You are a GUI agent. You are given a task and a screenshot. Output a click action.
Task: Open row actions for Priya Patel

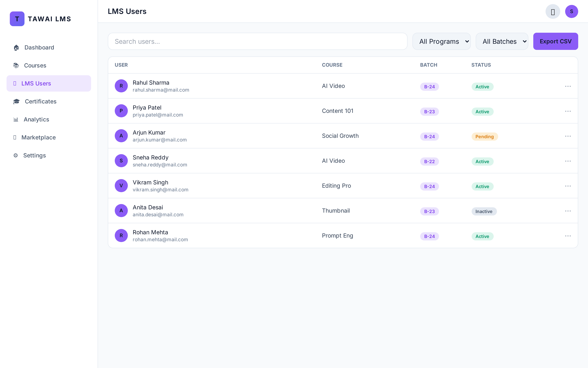pos(568,111)
